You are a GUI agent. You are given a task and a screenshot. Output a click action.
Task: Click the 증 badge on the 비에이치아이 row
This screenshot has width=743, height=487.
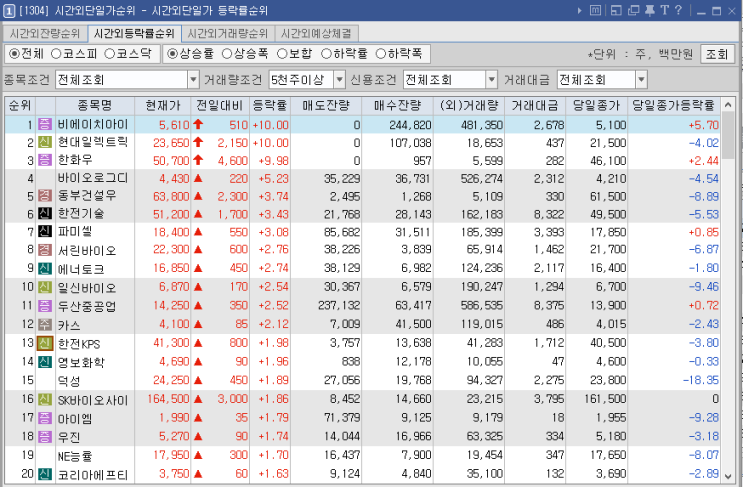pos(45,125)
